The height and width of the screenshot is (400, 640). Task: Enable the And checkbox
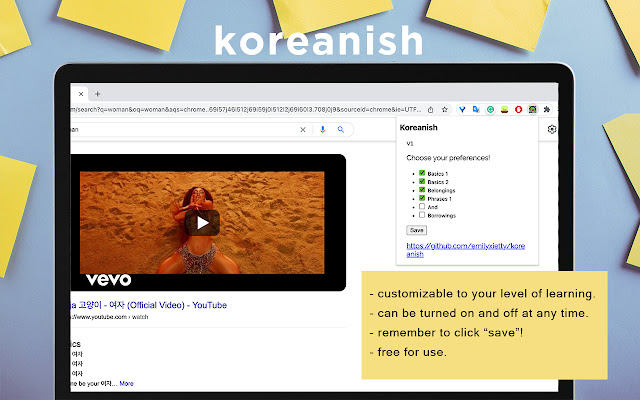point(422,207)
